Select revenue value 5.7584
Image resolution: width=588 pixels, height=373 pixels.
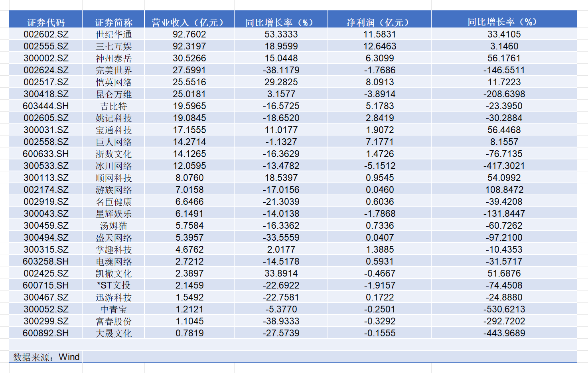point(189,226)
